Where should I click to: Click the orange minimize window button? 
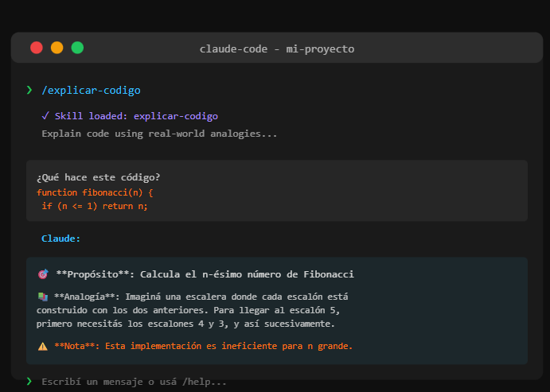pyautogui.click(x=57, y=48)
